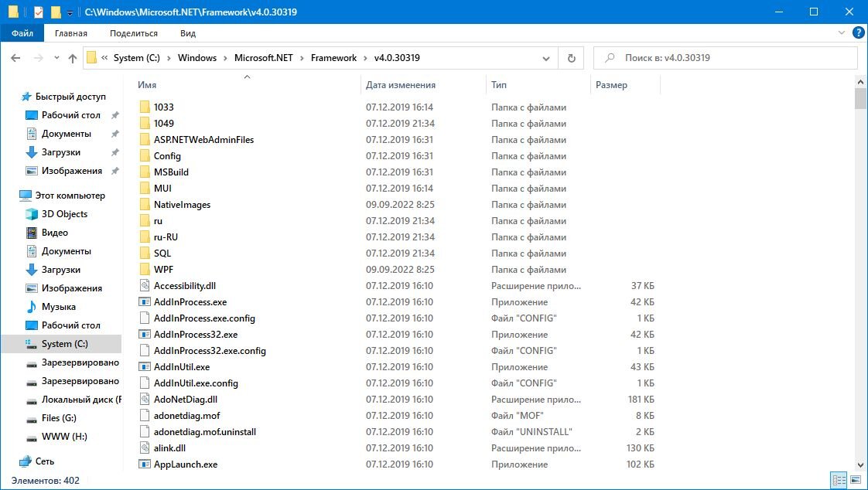Sort by Тип column header

coord(499,84)
